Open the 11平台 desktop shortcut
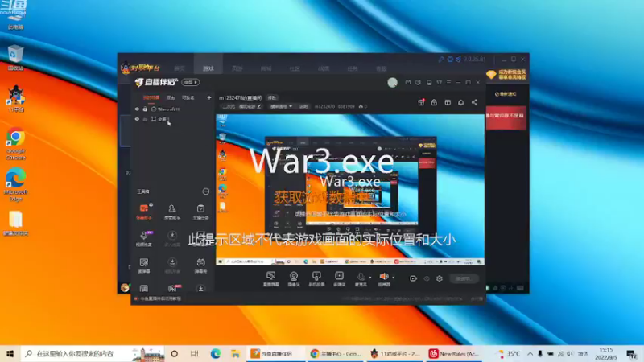This screenshot has height=362, width=644. click(15, 99)
